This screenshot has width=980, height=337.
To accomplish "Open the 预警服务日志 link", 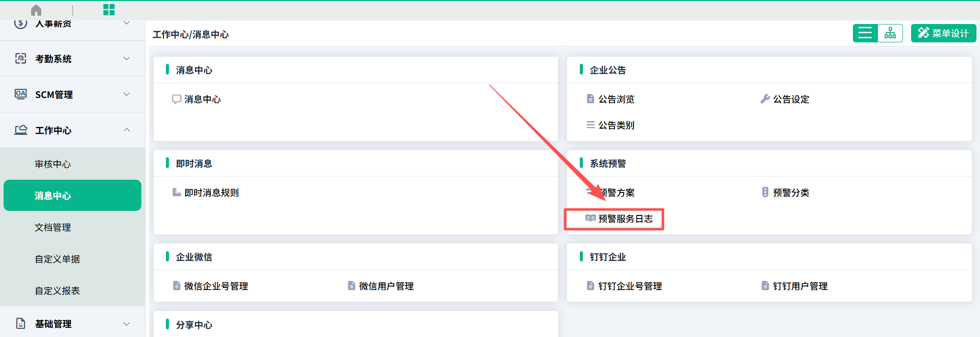I will [625, 219].
